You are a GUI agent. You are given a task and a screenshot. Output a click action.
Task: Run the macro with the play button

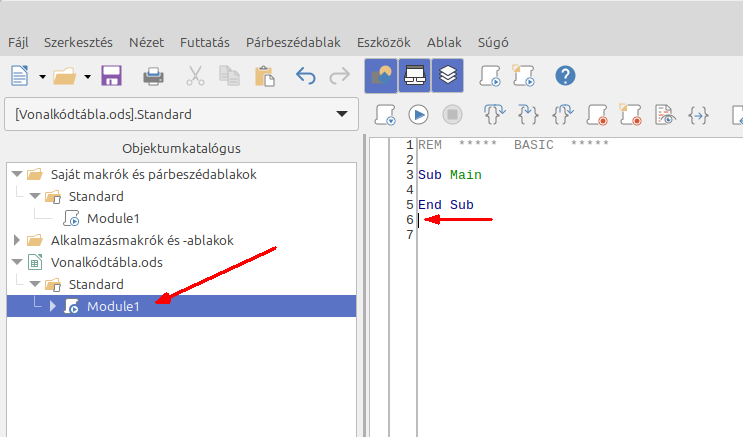[418, 115]
